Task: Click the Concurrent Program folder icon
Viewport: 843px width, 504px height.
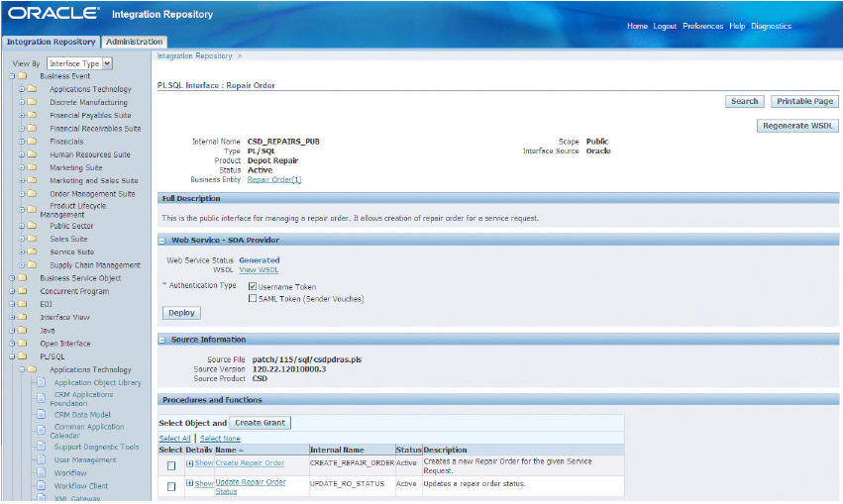Action: click(x=23, y=291)
